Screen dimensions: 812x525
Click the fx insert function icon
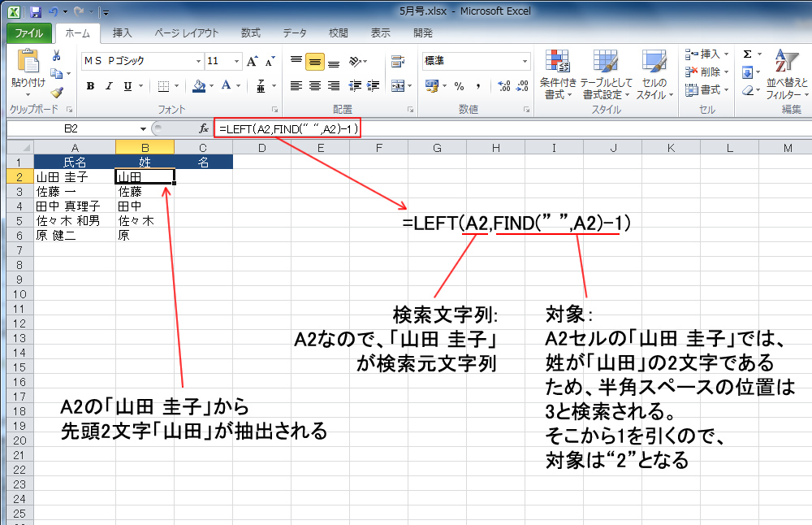point(204,128)
